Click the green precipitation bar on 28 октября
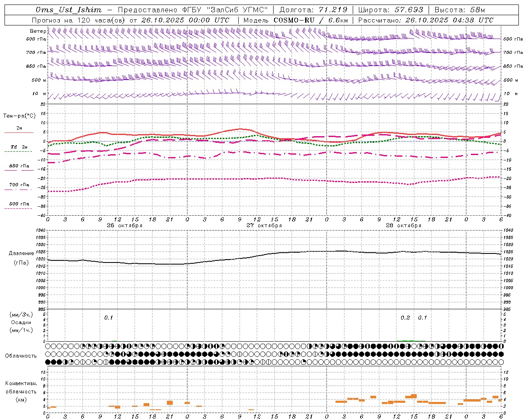 [x=408, y=340]
